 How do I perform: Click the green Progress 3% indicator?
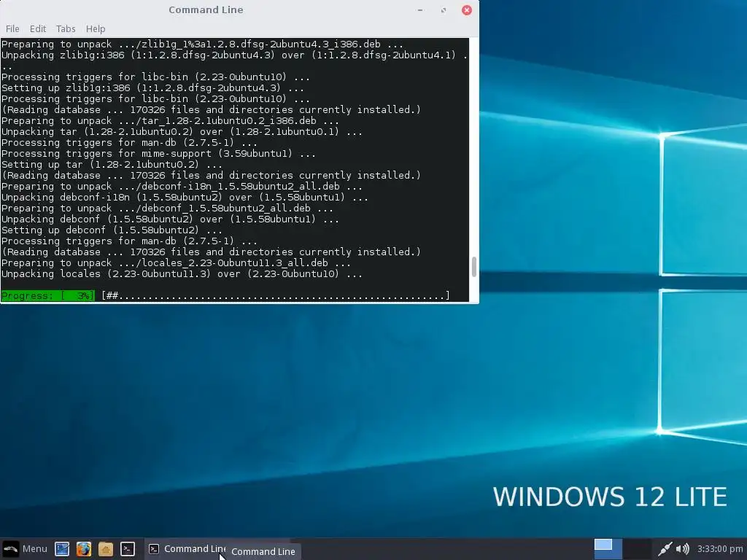47,295
